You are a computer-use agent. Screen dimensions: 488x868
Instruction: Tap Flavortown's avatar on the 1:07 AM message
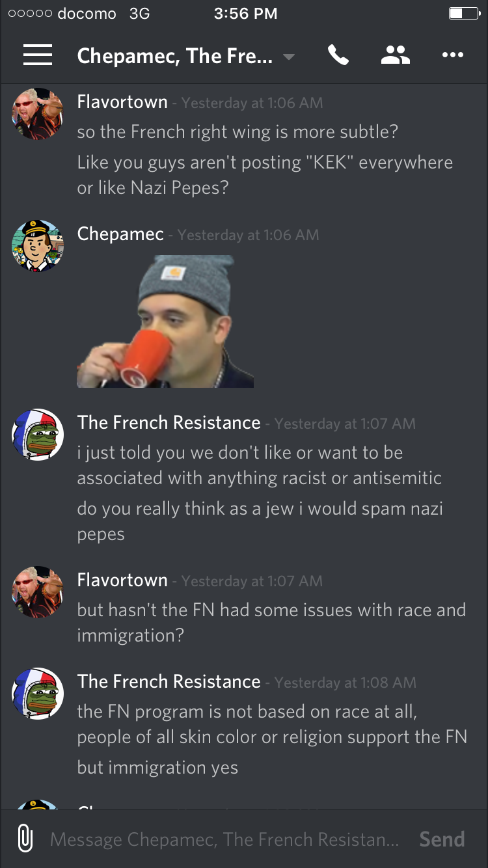pyautogui.click(x=38, y=592)
